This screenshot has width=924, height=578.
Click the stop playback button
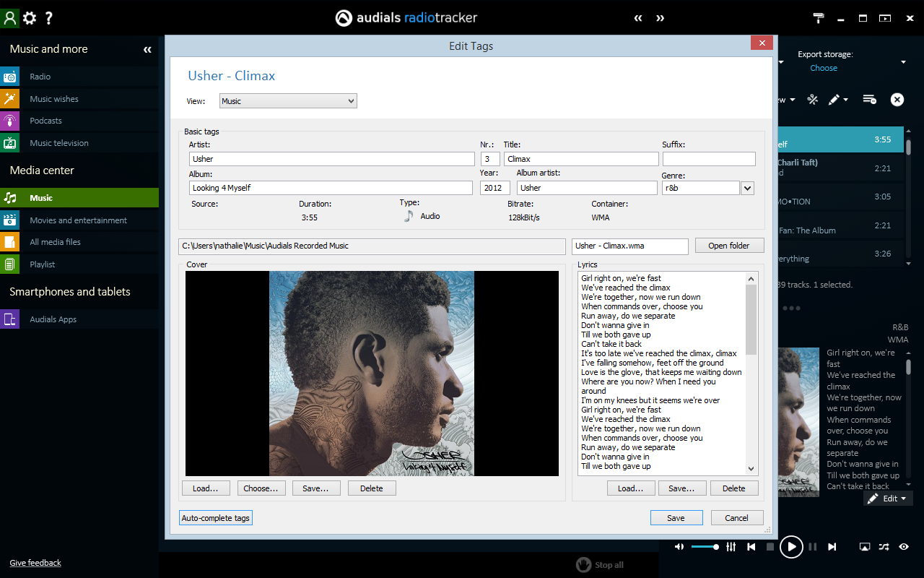click(x=770, y=547)
